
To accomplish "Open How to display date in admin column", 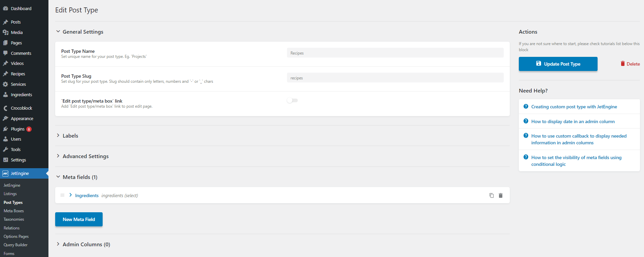I will click(573, 121).
